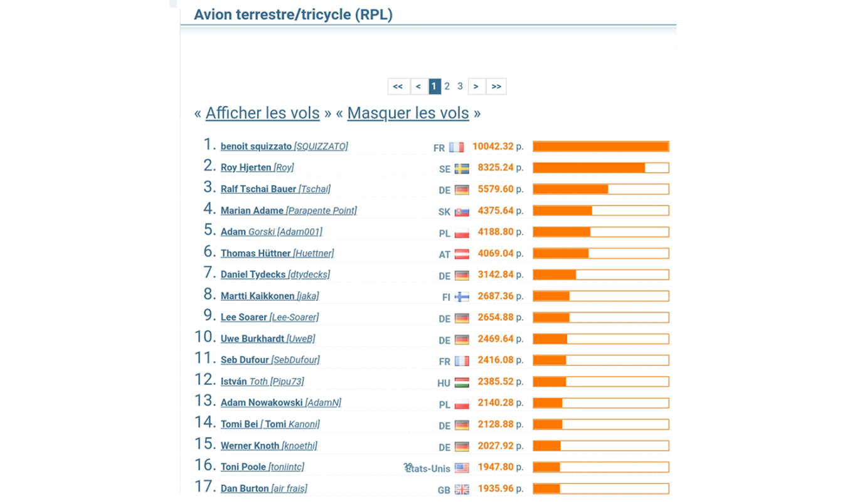This screenshot has height=504, width=857.
Task: Click the Austrian flag beside Thomas Hüttner
Action: [462, 255]
